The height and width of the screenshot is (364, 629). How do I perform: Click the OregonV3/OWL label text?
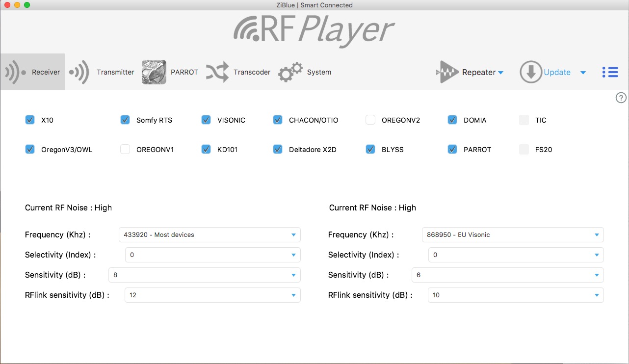click(67, 150)
